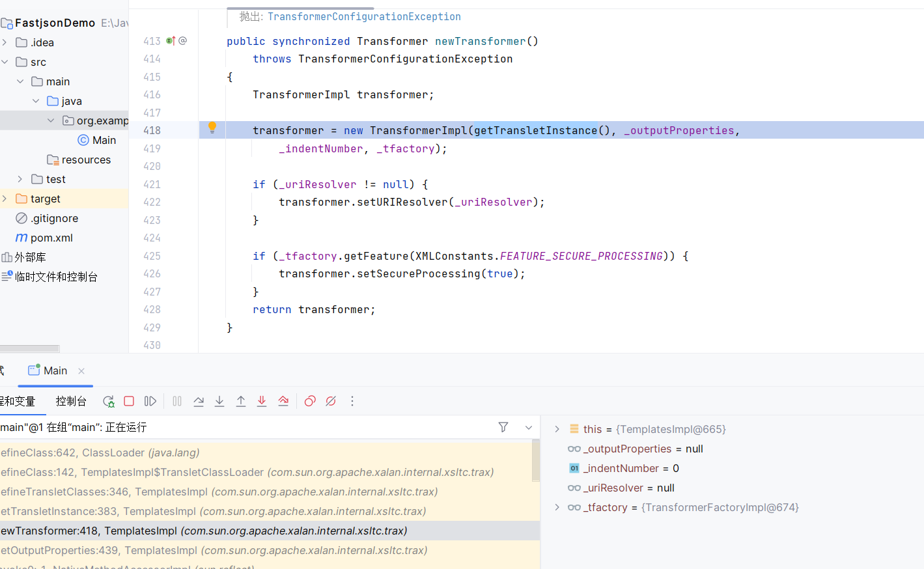Click the override gutter icon on line 413
The width and height of the screenshot is (924, 569).
(171, 40)
